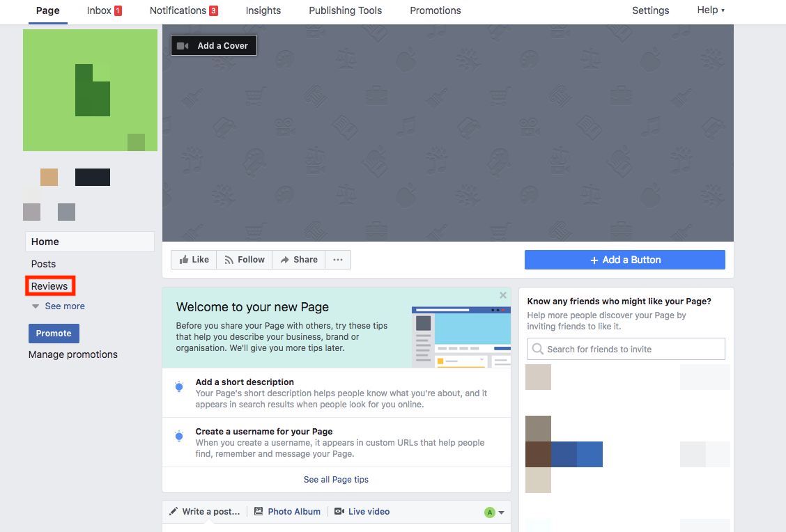Image resolution: width=786 pixels, height=532 pixels.
Task: Open Publishing Tools tab
Action: coord(346,10)
